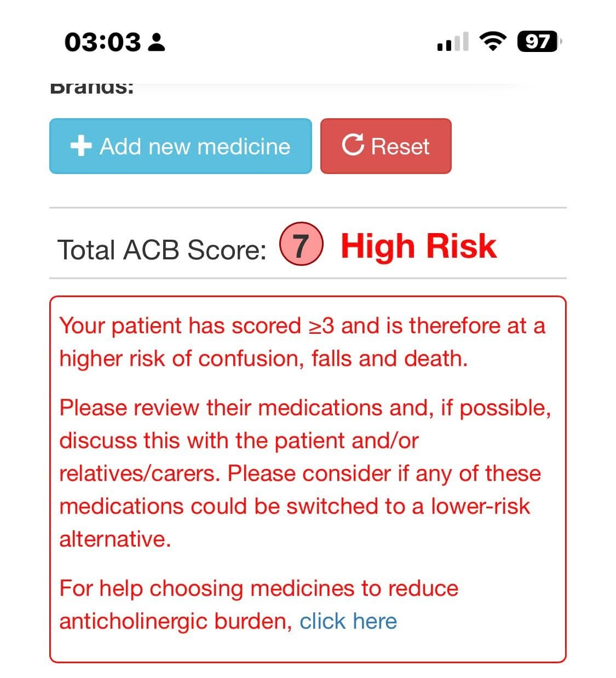Tap the battery indicator showing 97

539,42
